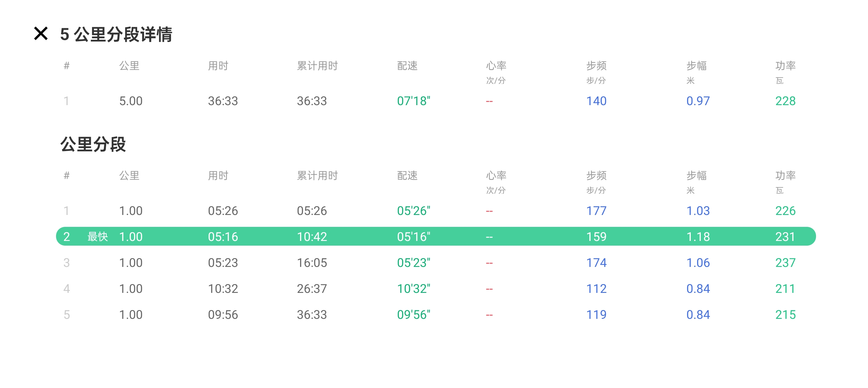This screenshot has width=868, height=388.
Task: Click the 07'18" overall pace value
Action: click(413, 101)
